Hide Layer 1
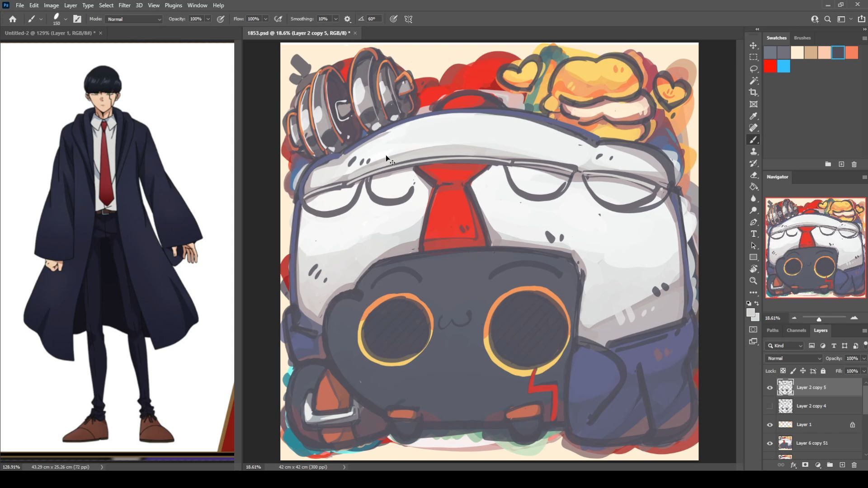This screenshot has height=488, width=868. 770,425
